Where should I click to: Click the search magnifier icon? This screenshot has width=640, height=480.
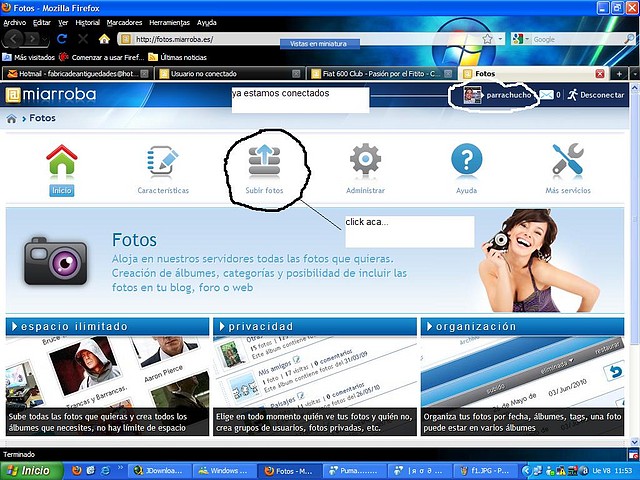pos(629,39)
